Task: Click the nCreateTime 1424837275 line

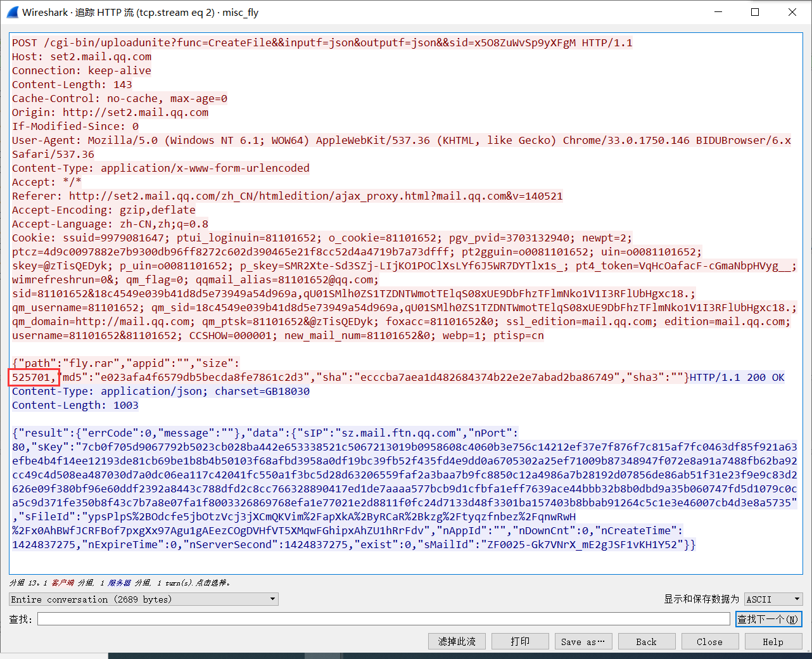Action: click(354, 544)
